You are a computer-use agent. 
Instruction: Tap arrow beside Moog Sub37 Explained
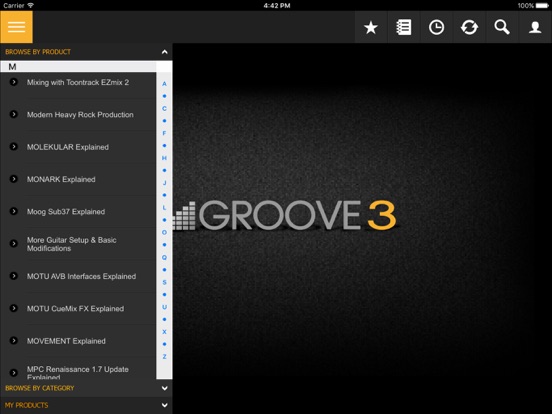point(14,211)
